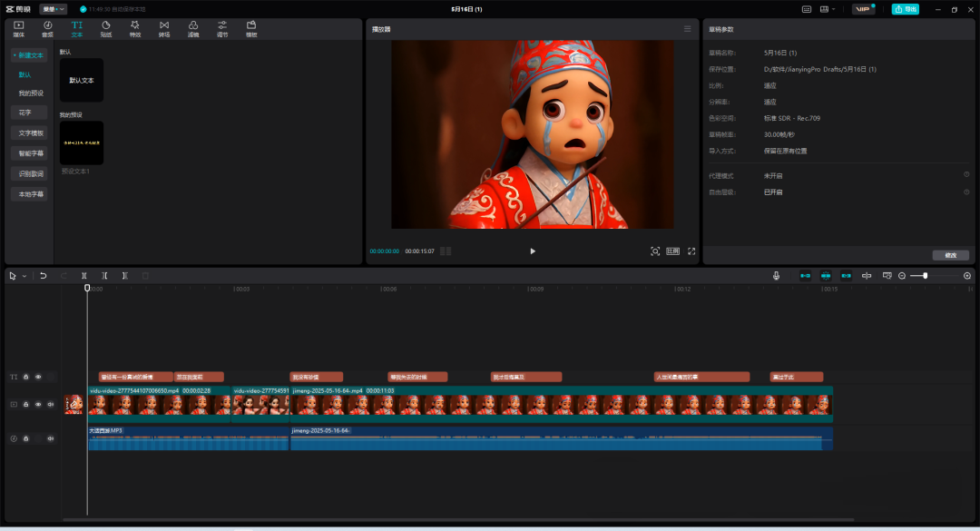Toggle the preview axis icon
Screen dimensions: 980x531
pyautogui.click(x=867, y=276)
